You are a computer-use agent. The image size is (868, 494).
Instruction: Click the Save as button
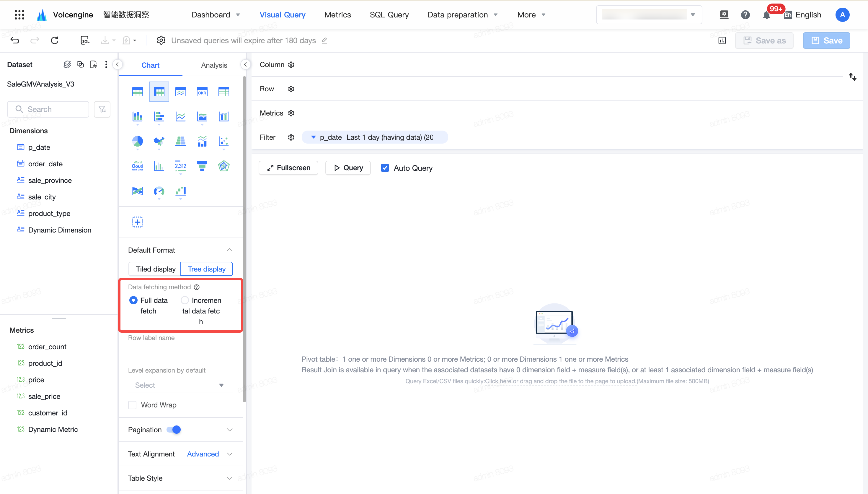click(764, 40)
